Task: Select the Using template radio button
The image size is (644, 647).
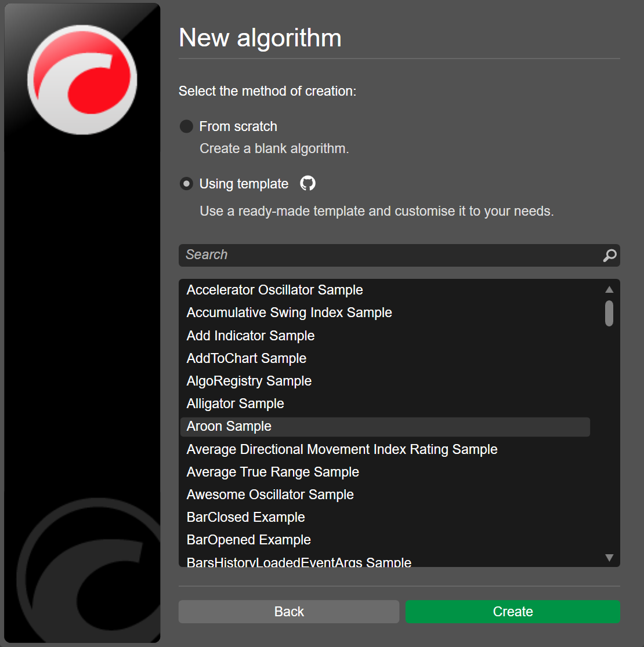Action: tap(186, 184)
